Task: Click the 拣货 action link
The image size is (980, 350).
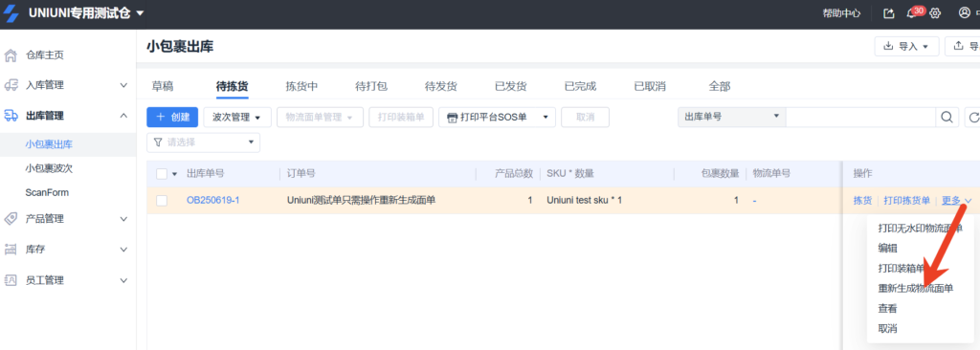Action: [x=862, y=201]
